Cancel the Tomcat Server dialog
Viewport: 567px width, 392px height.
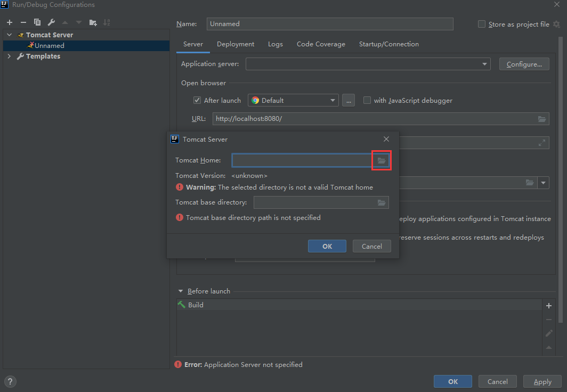point(372,246)
